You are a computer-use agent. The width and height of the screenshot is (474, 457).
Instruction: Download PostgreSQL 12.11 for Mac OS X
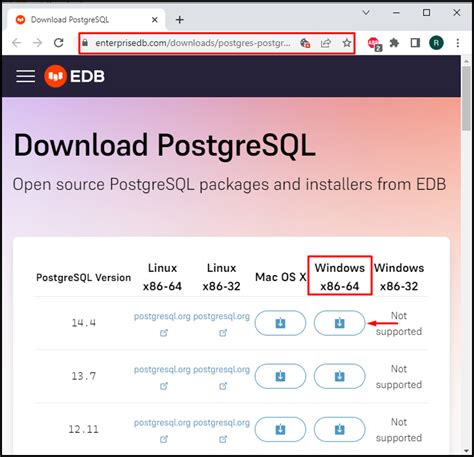pos(280,429)
